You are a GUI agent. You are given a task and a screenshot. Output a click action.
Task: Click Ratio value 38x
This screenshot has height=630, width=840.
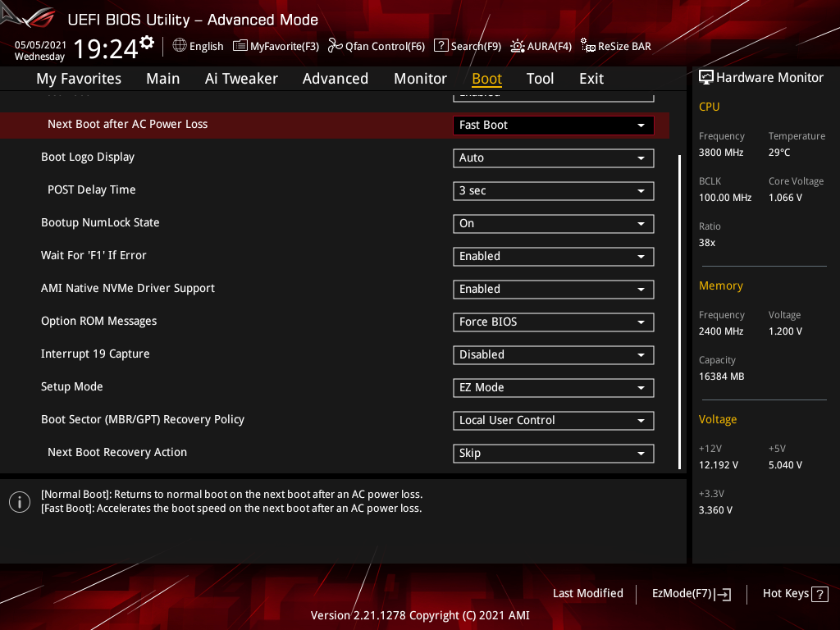[x=706, y=243]
